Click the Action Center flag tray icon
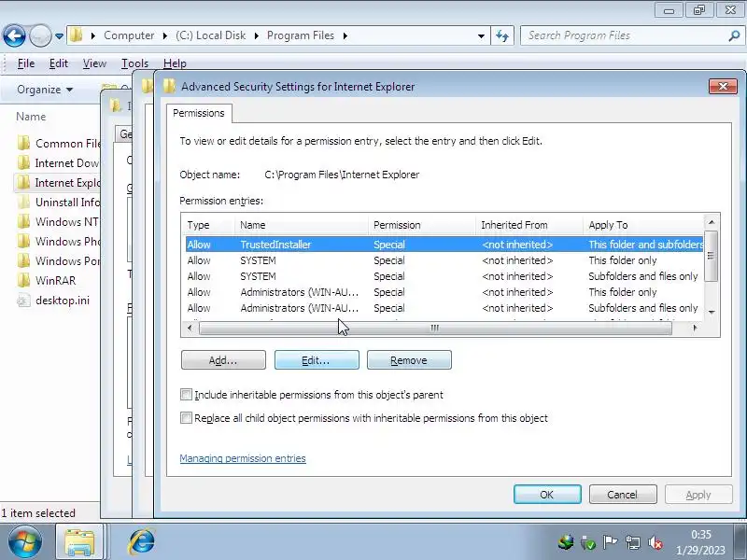747x560 pixels. (610, 542)
